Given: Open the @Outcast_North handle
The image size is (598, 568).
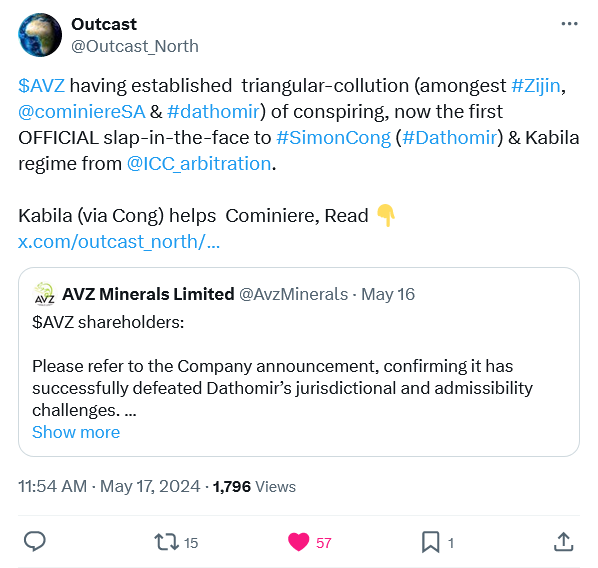Looking at the screenshot, I should click(x=135, y=47).
